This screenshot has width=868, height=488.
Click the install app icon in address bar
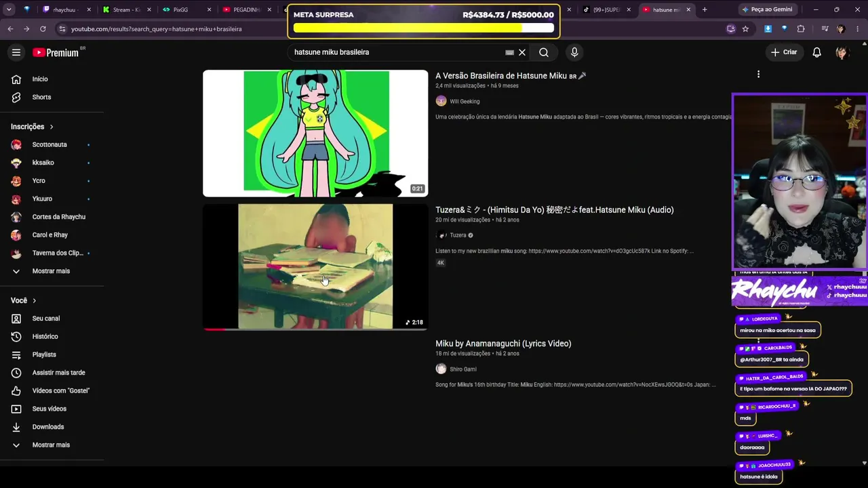[730, 29]
